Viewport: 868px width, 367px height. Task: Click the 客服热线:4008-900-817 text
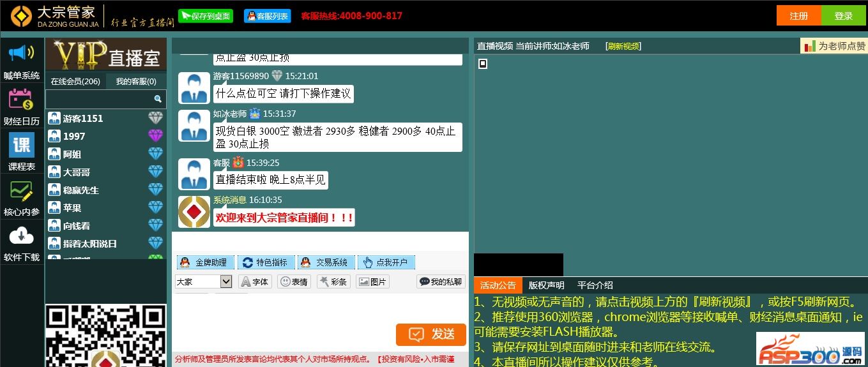[351, 16]
